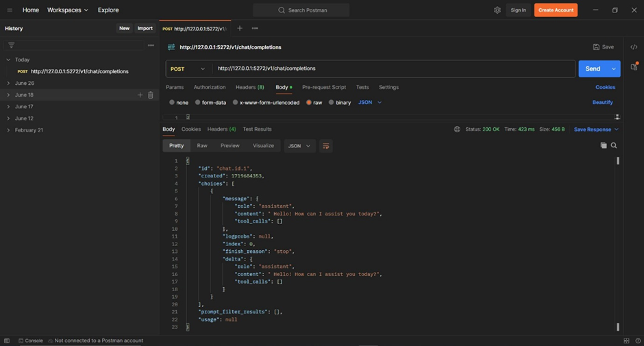Screen dimensions: 644x346
Task: Search the response with magnifier icon
Action: 614,145
